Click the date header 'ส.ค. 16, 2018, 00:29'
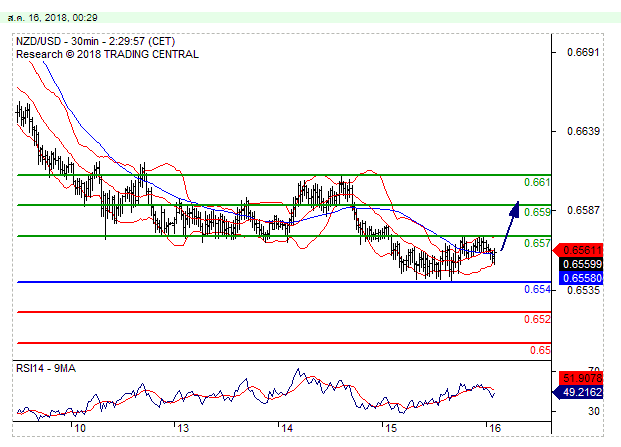 point(52,18)
